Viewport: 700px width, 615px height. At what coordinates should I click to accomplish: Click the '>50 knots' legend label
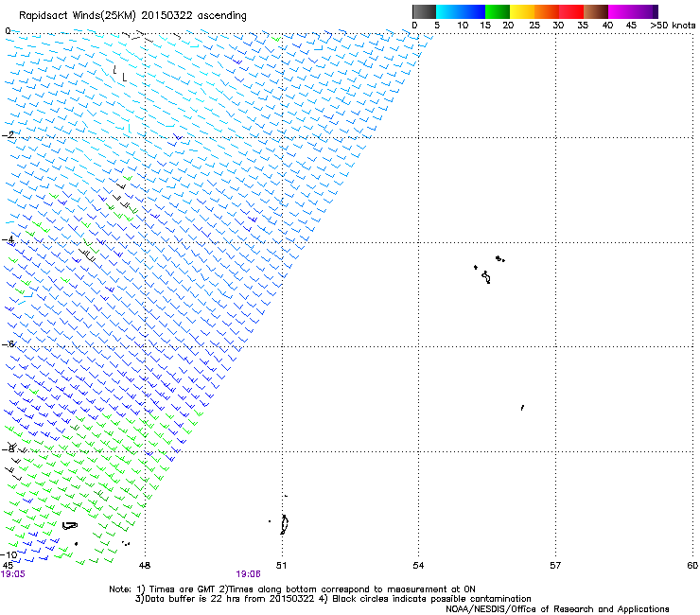coord(673,26)
